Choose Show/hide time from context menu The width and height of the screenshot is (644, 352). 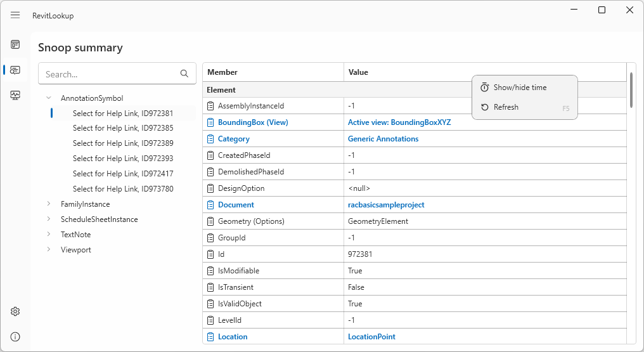click(524, 88)
